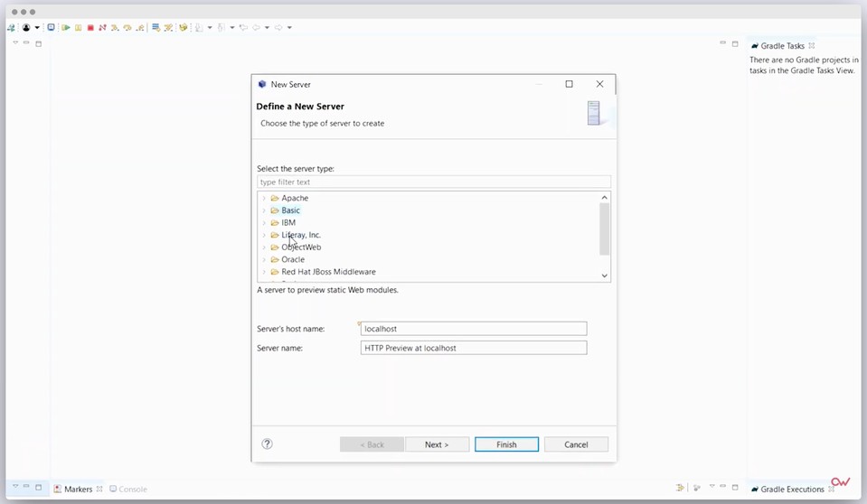Click the Use Step Filters icon

coord(168,28)
